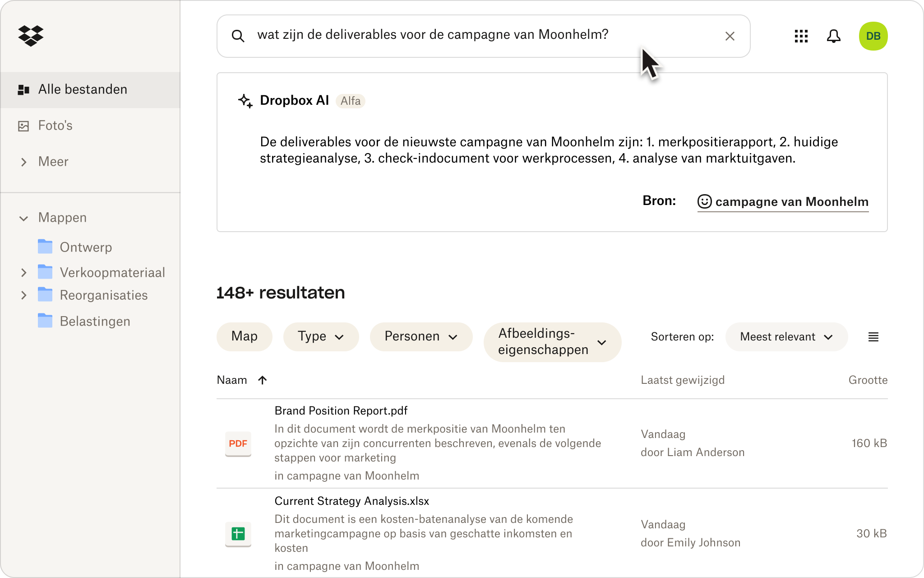Toggle the Map filter chip
The width and height of the screenshot is (924, 578).
click(x=244, y=336)
